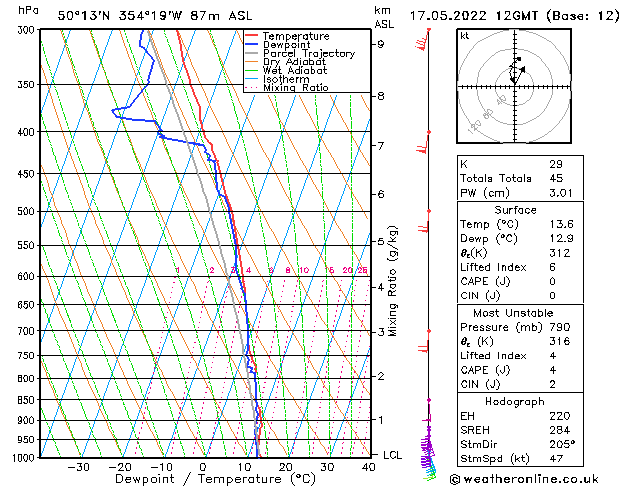Click the surface Dewp value 12.9
Image resolution: width=629 pixels, height=486 pixels.
coord(561,238)
